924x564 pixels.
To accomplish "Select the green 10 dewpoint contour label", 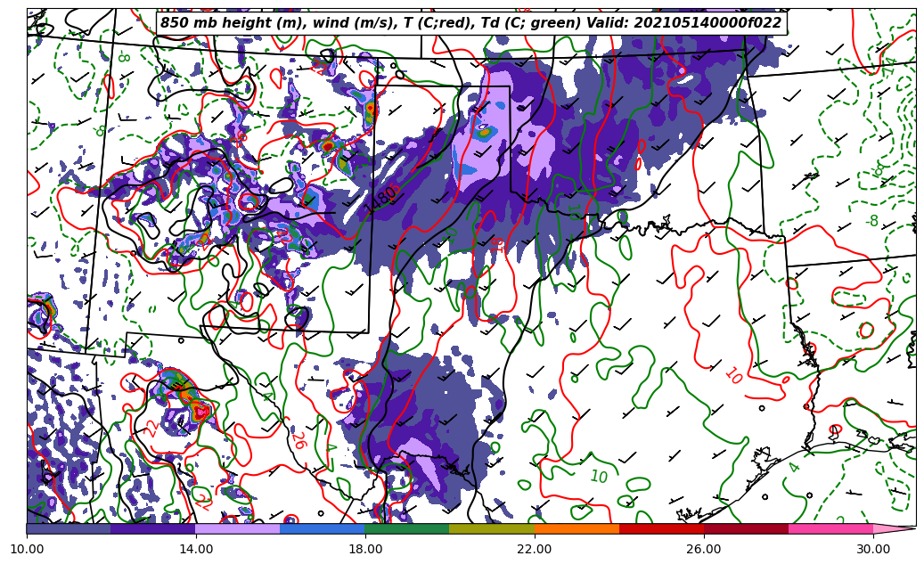I will pos(598,477).
